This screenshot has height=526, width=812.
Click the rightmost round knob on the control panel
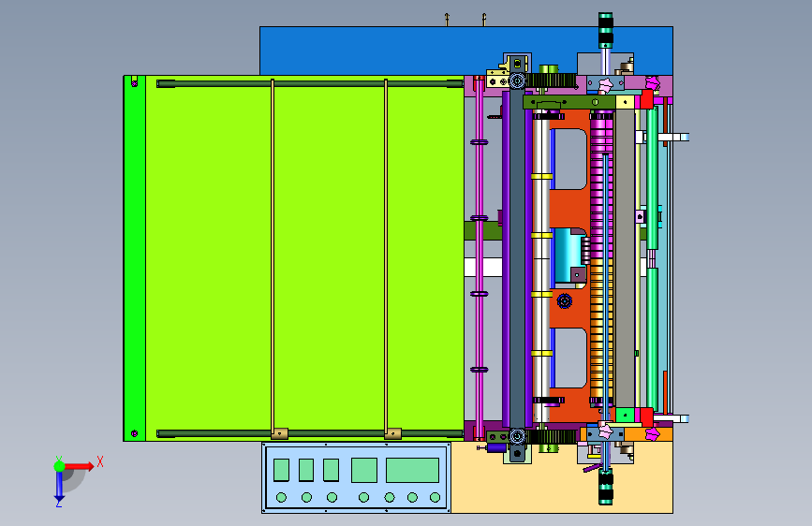click(x=435, y=498)
